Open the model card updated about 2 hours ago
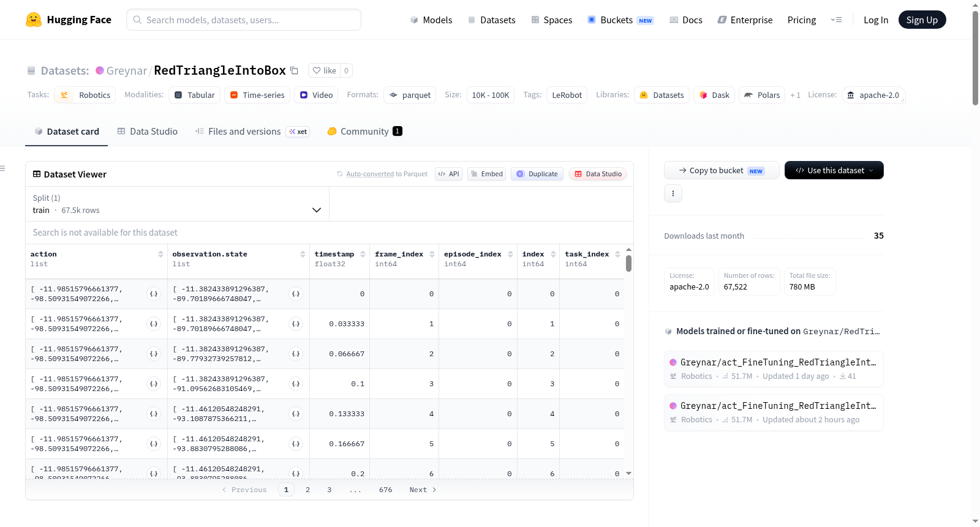The width and height of the screenshot is (980, 527). tap(774, 413)
